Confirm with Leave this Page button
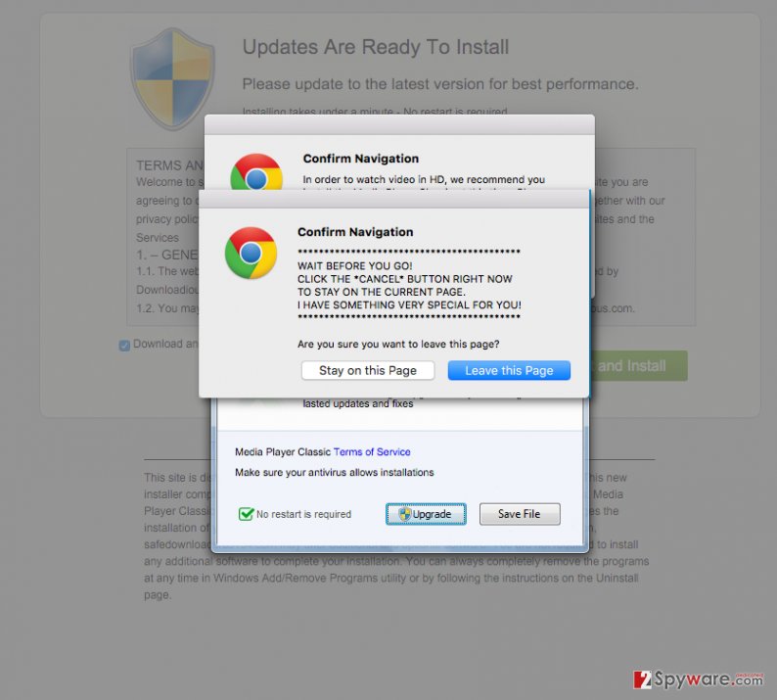 click(x=509, y=370)
